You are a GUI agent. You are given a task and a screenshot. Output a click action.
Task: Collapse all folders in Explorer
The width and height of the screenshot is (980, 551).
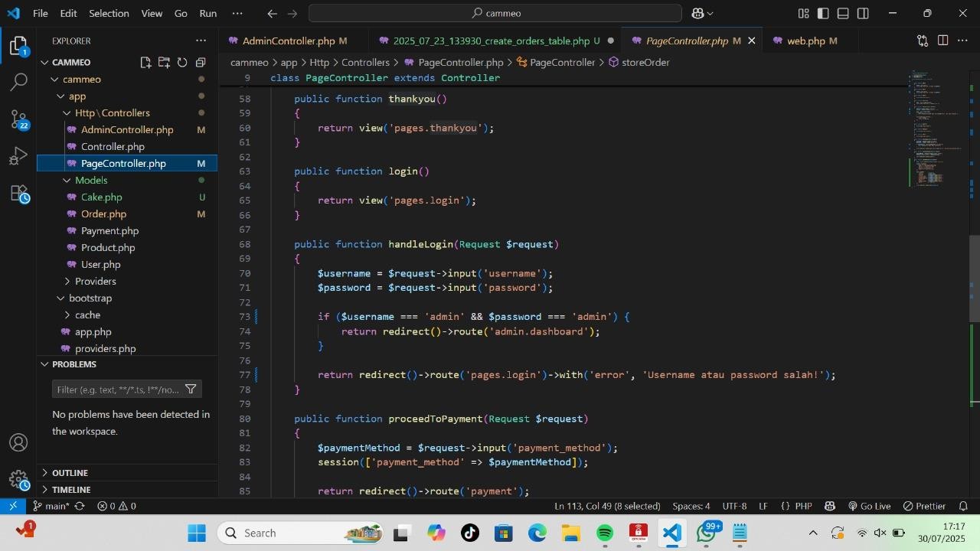pos(201,63)
